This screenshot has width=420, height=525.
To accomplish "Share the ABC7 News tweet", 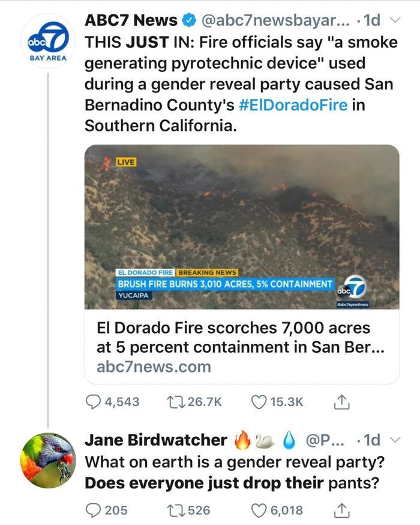I will click(x=341, y=402).
